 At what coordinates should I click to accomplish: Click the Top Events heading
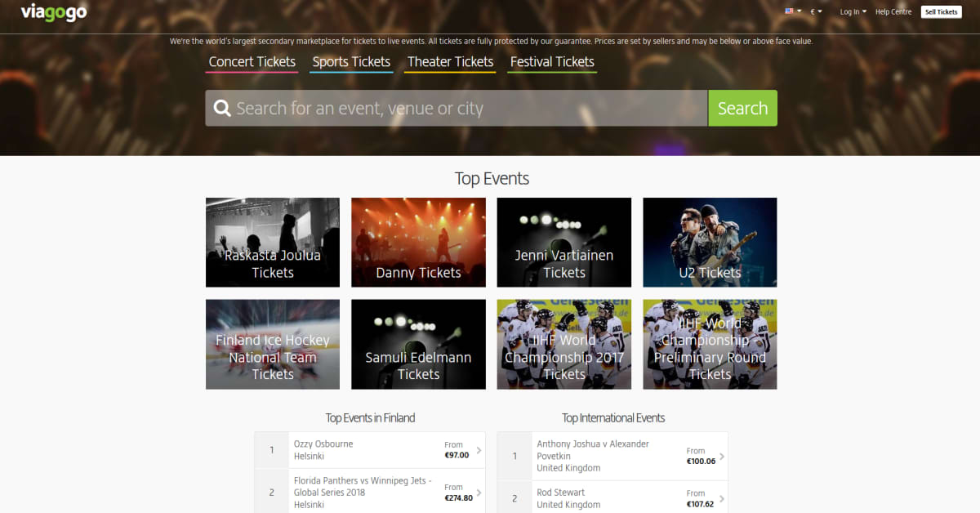pyautogui.click(x=492, y=179)
